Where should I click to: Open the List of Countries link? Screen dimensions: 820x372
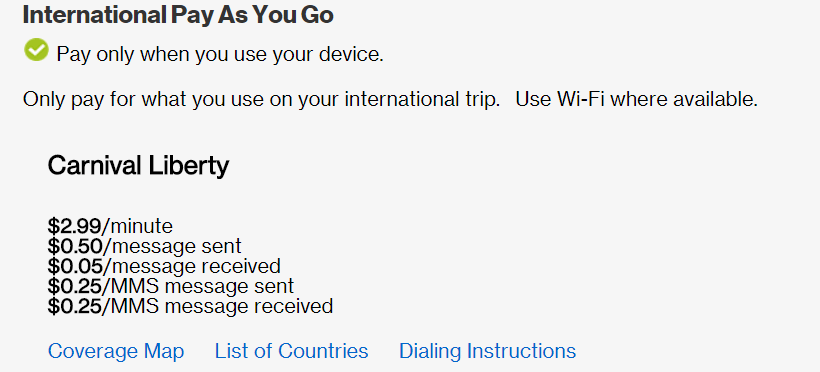pyautogui.click(x=291, y=351)
